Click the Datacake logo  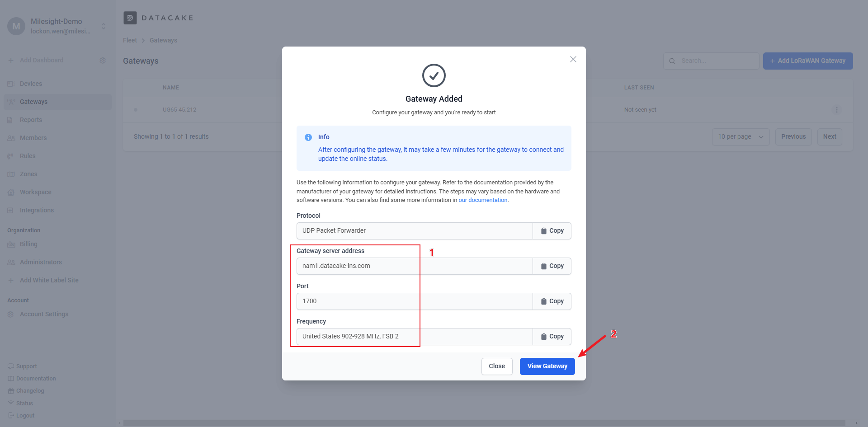(158, 18)
